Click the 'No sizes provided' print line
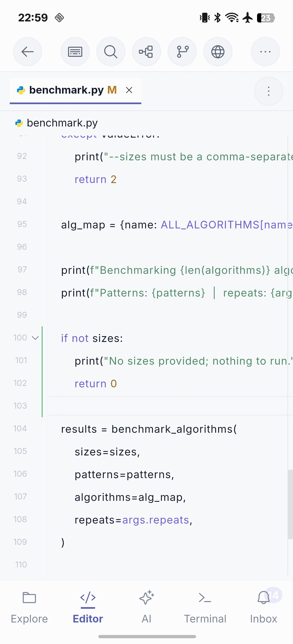The width and height of the screenshot is (293, 644). point(184,361)
